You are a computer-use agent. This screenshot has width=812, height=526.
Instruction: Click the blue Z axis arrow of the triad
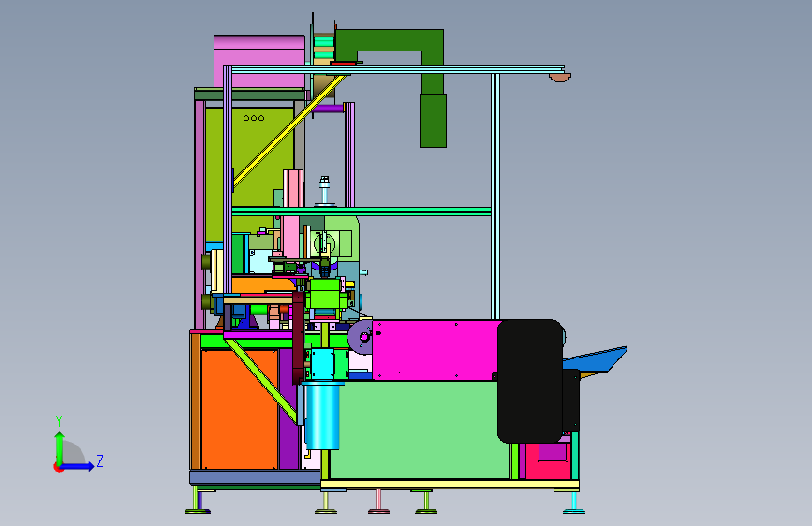tap(79, 466)
